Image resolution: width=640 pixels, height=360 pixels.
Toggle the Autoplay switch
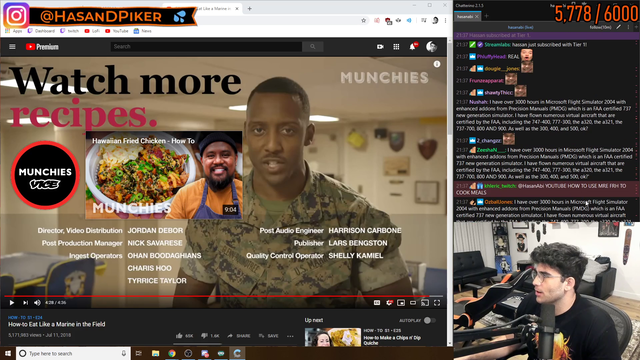(429, 320)
